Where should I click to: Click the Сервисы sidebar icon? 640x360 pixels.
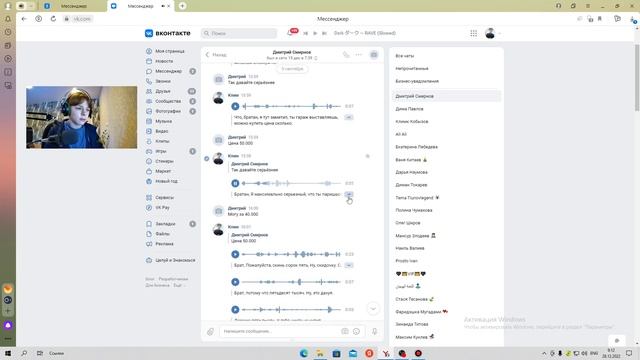click(x=149, y=198)
